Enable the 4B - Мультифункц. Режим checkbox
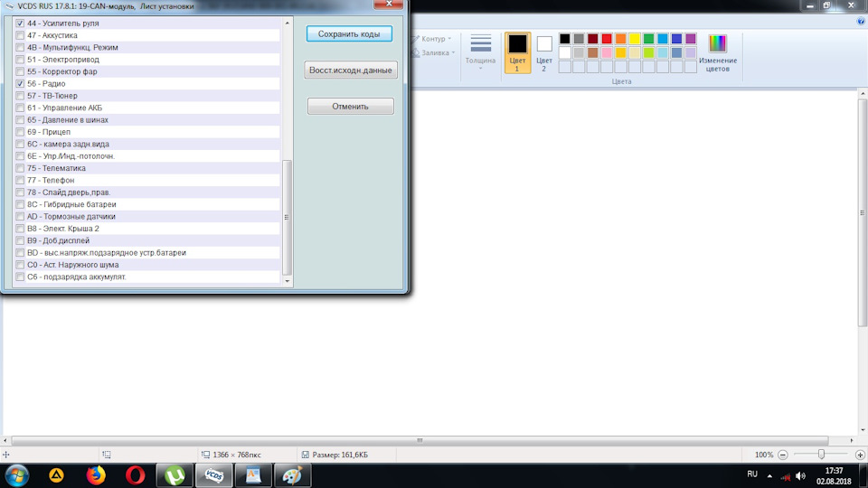 [x=20, y=48]
